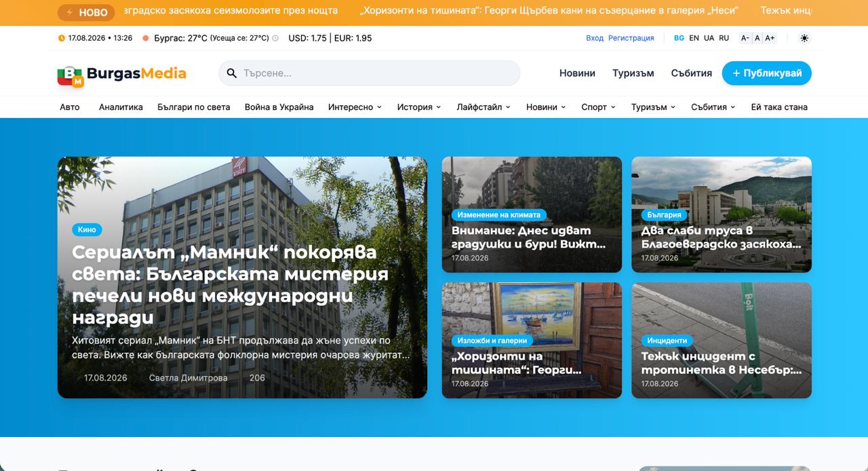Viewport: 868px width, 471px height.
Task: Expand the История dropdown menu
Action: 419,107
